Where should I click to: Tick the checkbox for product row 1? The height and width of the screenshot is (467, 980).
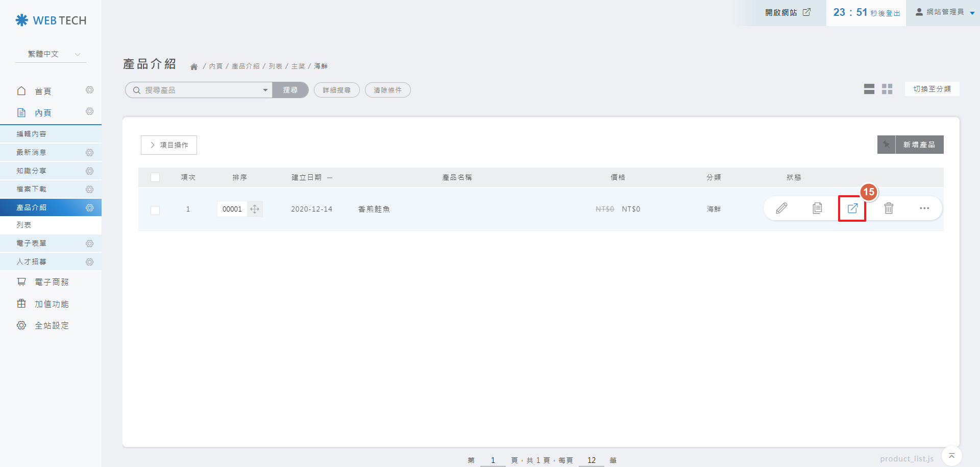(155, 210)
